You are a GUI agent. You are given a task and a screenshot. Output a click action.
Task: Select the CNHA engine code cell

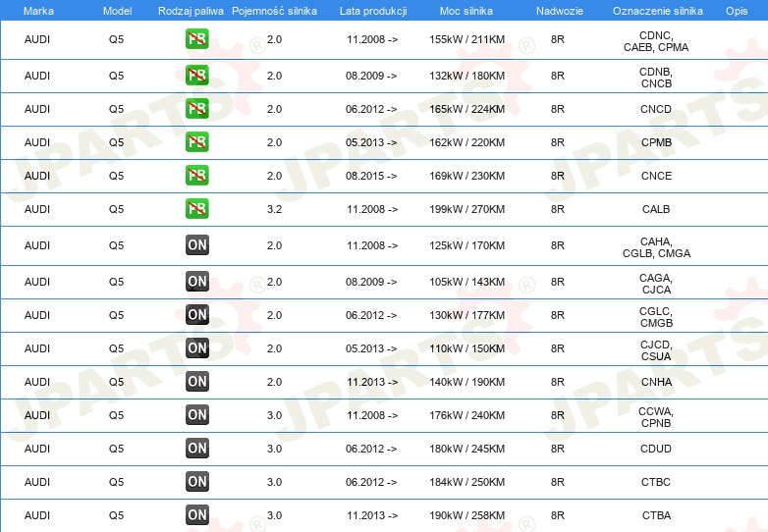pos(656,382)
